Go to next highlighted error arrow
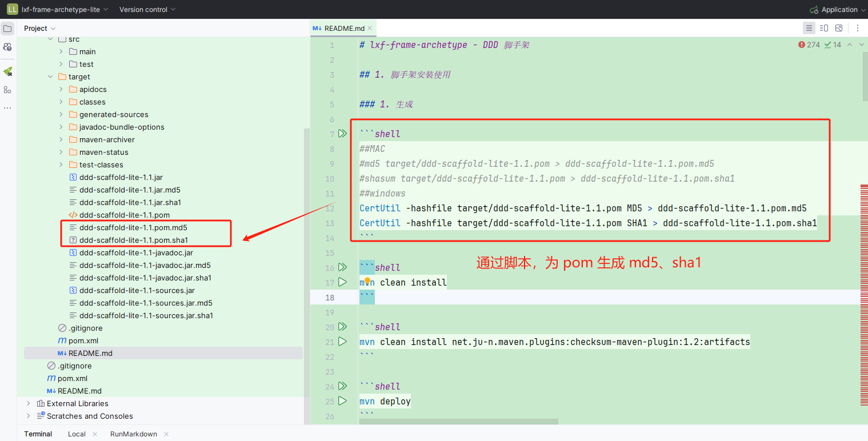868x441 pixels. (x=861, y=45)
